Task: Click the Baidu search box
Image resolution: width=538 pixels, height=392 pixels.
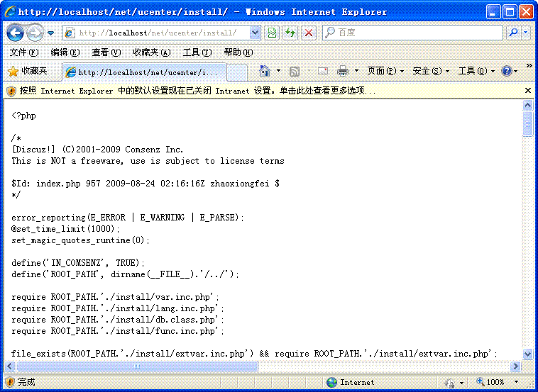Action: click(412, 33)
